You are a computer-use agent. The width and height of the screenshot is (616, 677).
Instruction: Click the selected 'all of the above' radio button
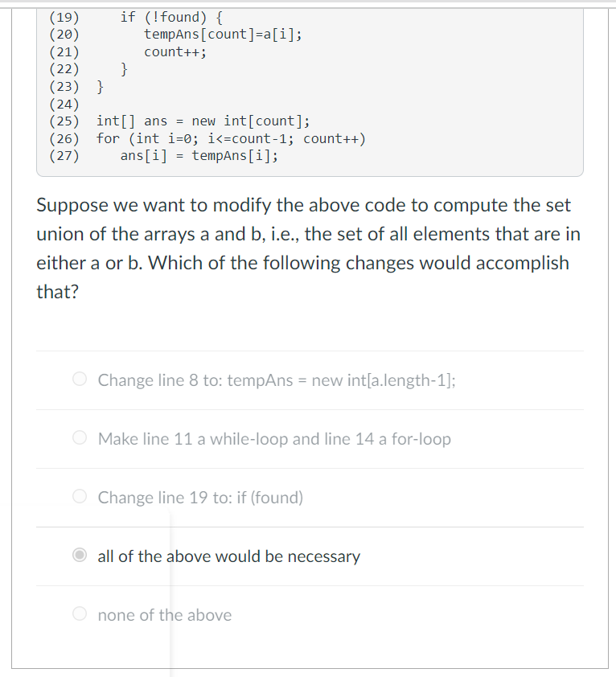point(80,555)
